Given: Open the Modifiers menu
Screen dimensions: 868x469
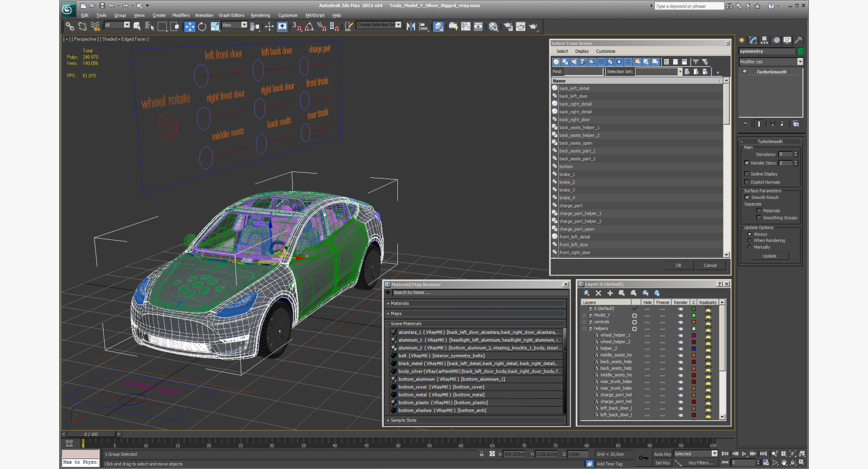Looking at the screenshot, I should (x=181, y=15).
